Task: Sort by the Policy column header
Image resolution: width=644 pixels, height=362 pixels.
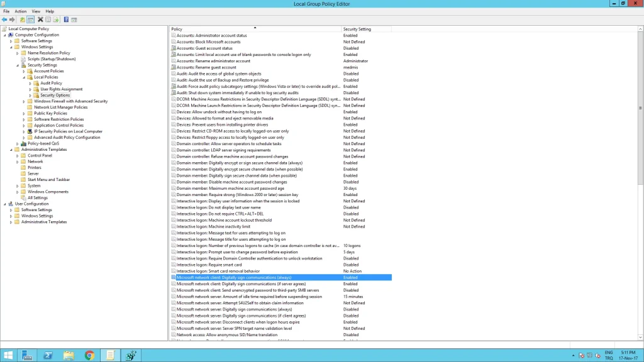Action: (255, 29)
